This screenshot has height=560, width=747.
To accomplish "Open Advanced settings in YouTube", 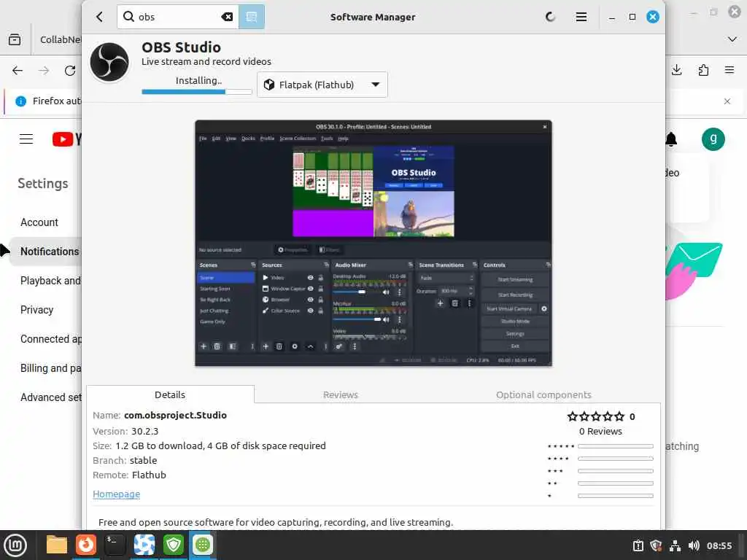I will click(x=50, y=397).
